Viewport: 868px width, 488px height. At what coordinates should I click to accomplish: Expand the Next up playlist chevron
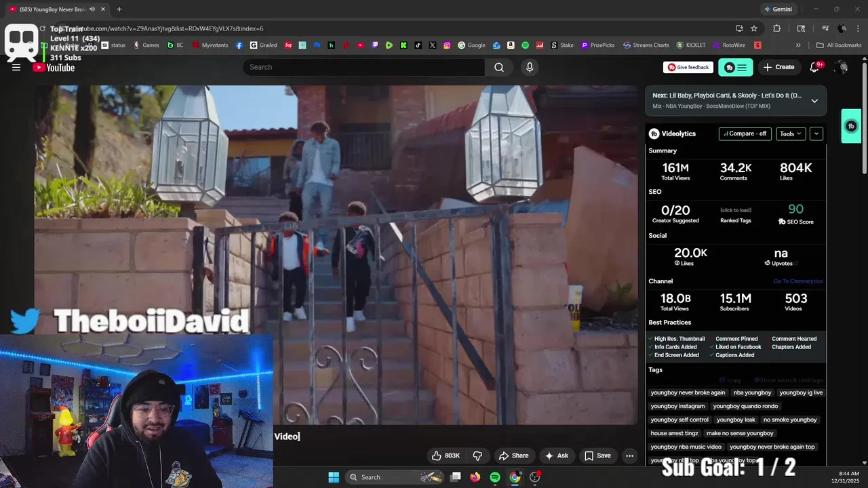[x=814, y=101]
